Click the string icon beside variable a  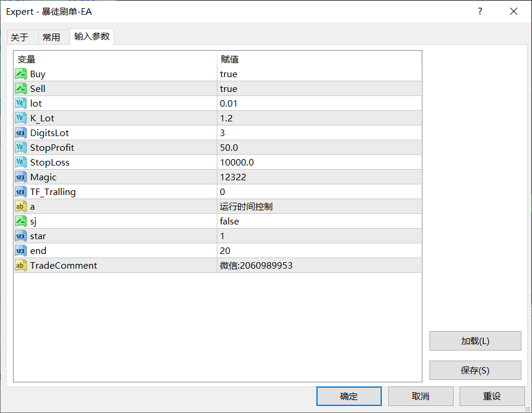(x=21, y=206)
